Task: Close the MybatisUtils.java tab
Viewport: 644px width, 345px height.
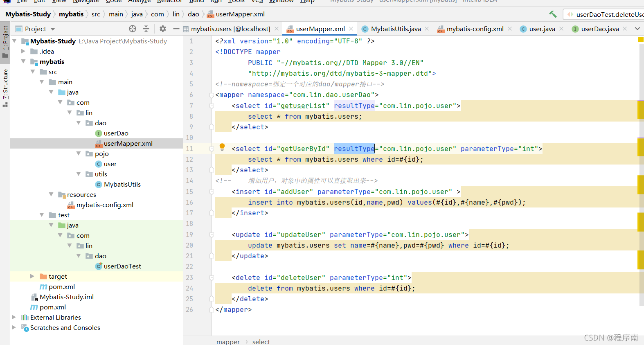Action: pos(427,29)
